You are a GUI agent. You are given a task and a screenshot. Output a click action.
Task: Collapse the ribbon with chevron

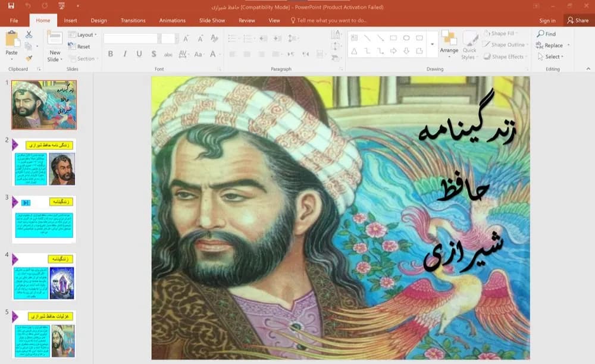588,68
